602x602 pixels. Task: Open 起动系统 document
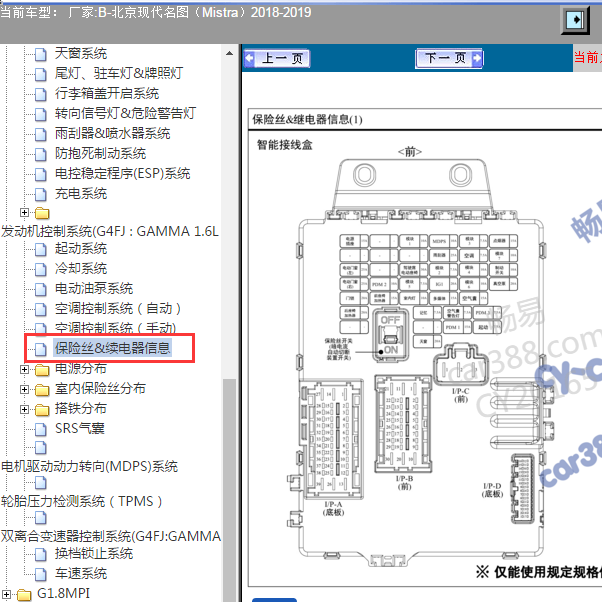81,248
